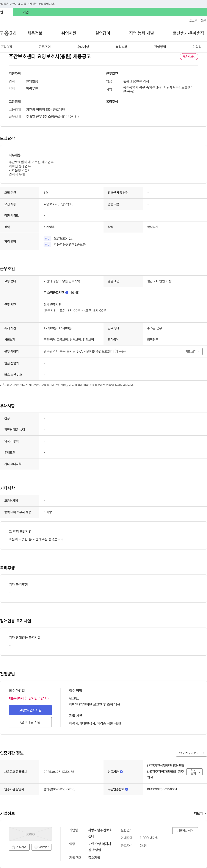Jump to the 우대사항 section tab
This screenshot has height=868, width=207.
83,47
